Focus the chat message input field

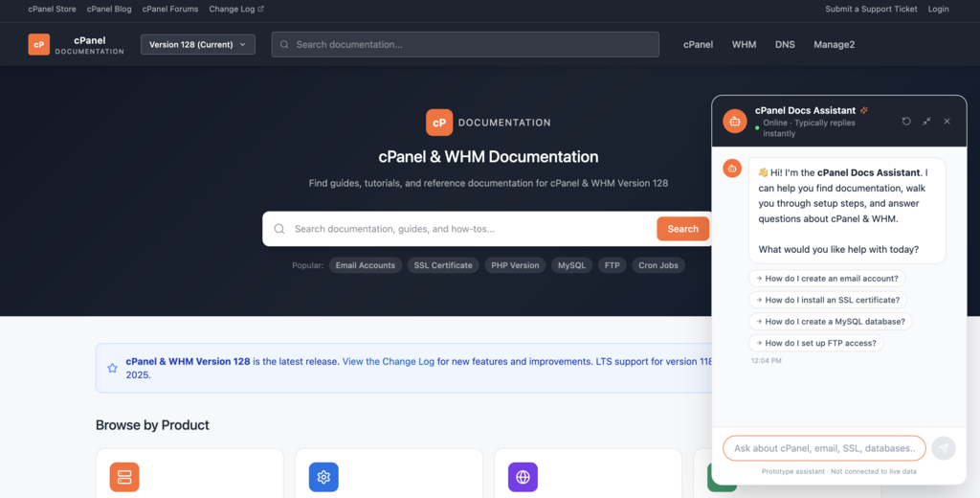click(824, 448)
